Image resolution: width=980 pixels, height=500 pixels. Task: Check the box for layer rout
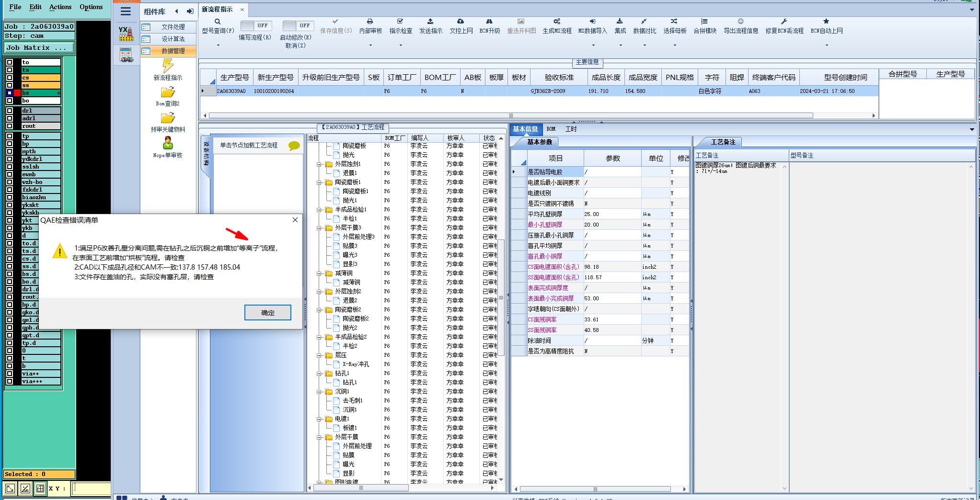click(10, 126)
